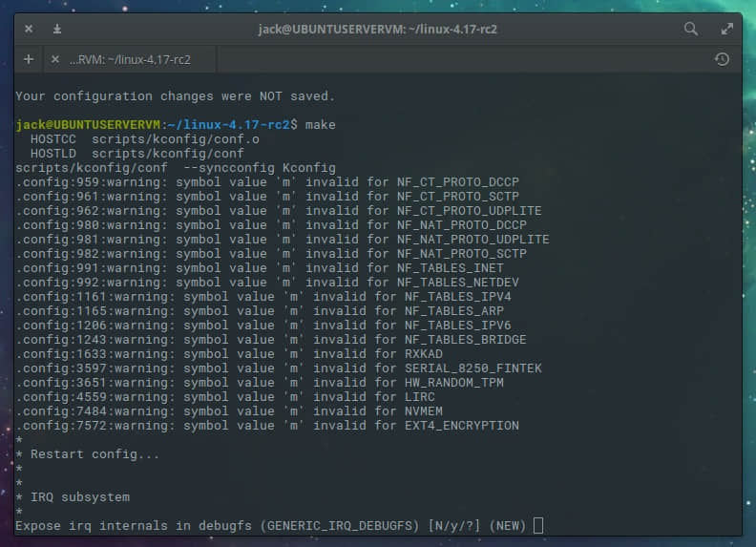
Task: Click the warning line for NF_CT_PROTO_SCTP
Action: (x=267, y=197)
